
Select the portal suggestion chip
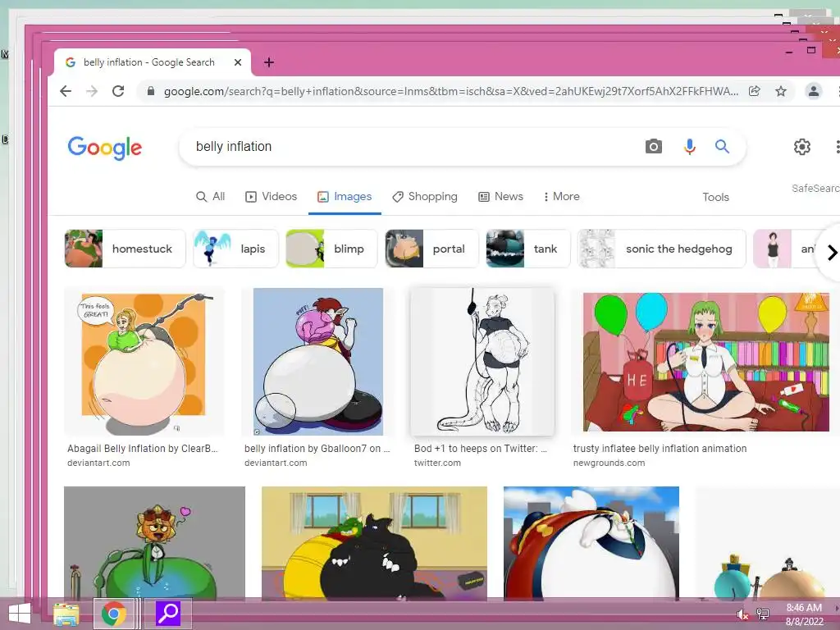click(431, 249)
